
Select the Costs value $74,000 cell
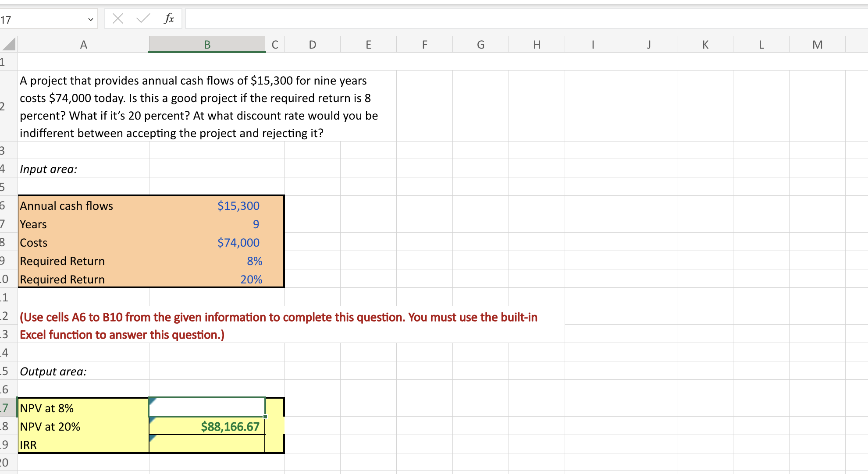point(207,243)
